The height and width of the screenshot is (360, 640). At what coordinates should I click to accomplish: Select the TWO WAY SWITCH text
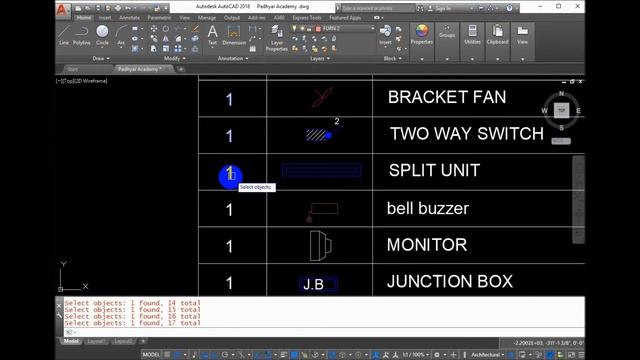[467, 134]
